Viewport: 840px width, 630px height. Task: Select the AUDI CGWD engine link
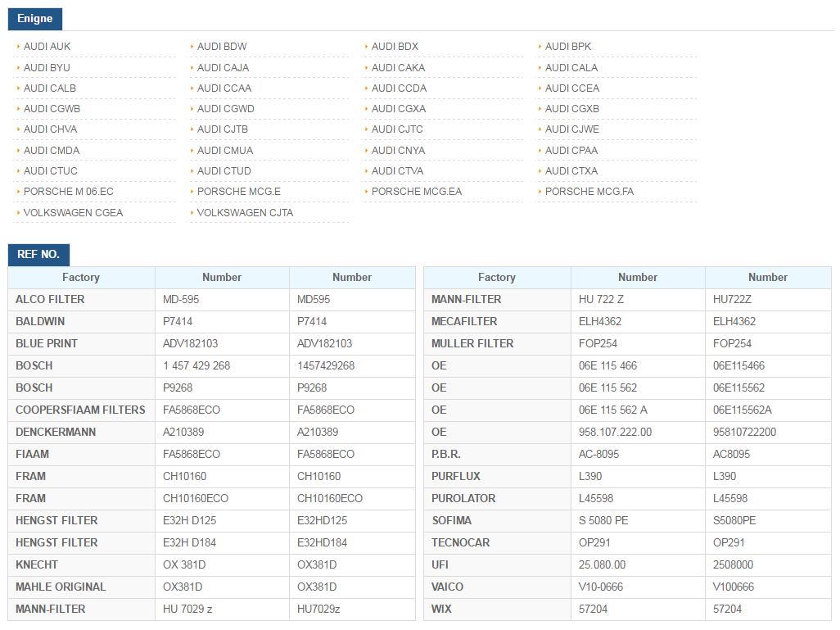(x=225, y=109)
